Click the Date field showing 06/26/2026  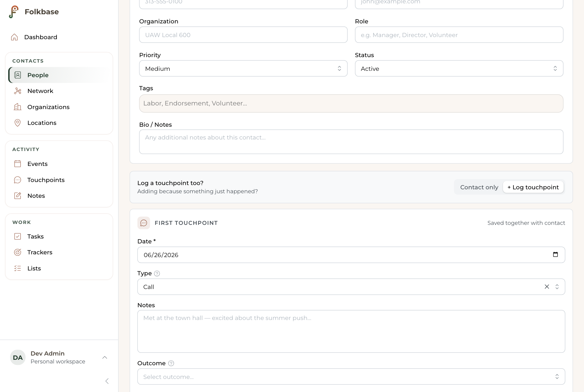click(351, 255)
